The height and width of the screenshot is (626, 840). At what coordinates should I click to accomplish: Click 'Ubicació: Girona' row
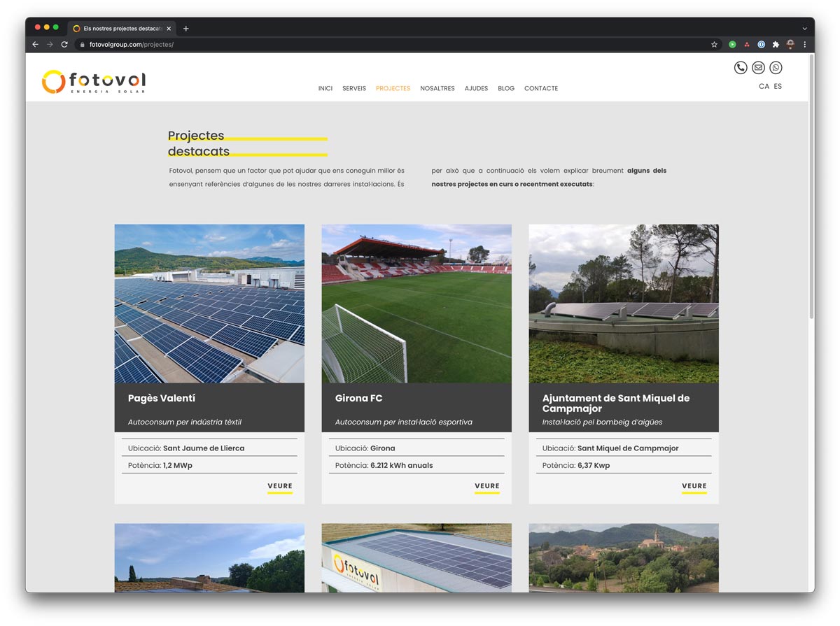coord(416,448)
